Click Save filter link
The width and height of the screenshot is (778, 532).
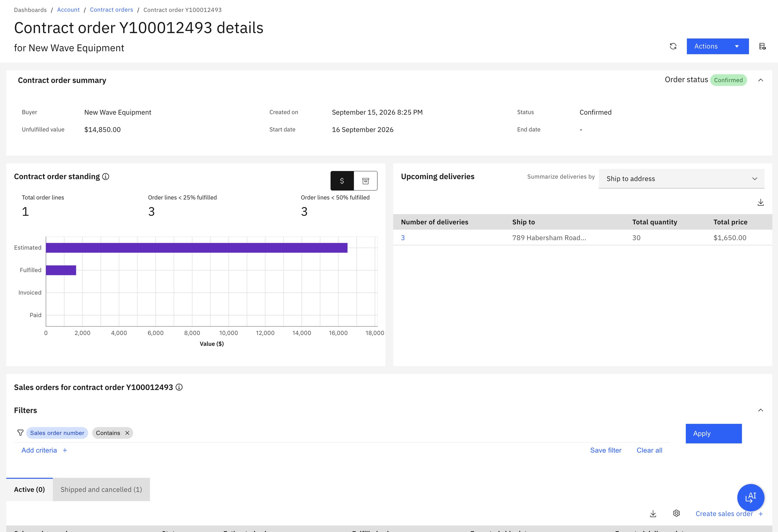click(606, 450)
